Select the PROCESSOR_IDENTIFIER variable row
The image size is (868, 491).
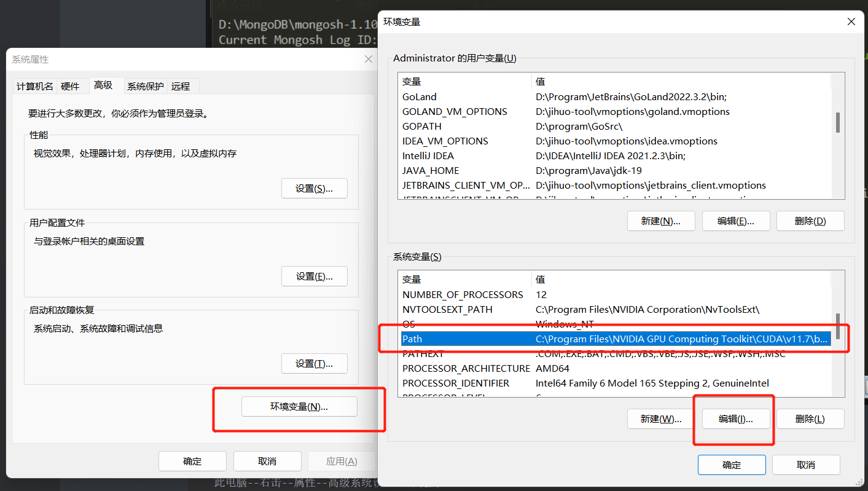(616, 383)
